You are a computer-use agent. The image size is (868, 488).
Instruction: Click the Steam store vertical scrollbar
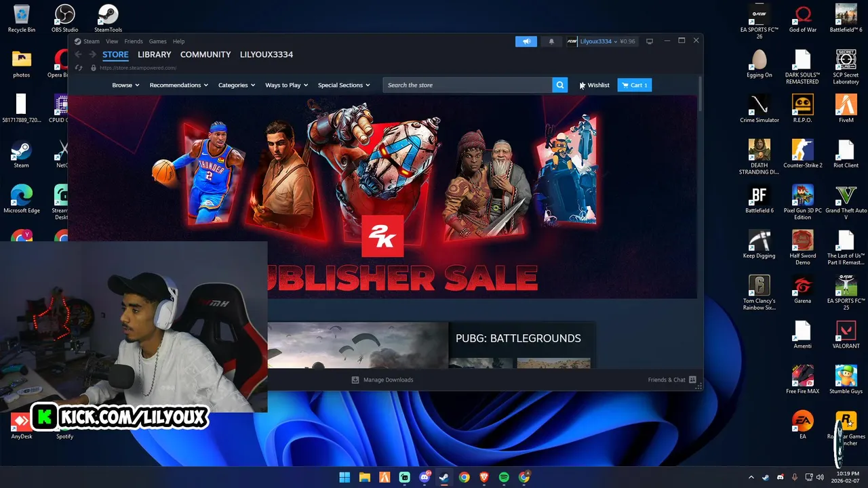pos(700,95)
